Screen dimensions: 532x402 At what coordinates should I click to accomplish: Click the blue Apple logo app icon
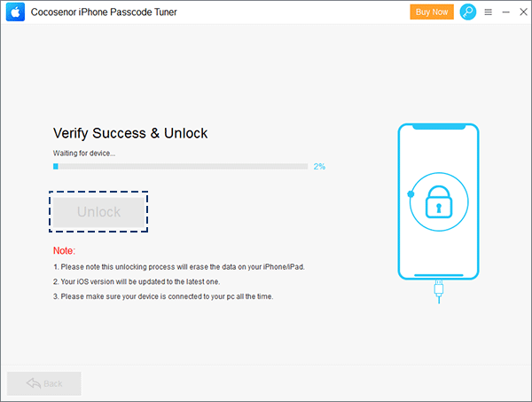pyautogui.click(x=15, y=12)
